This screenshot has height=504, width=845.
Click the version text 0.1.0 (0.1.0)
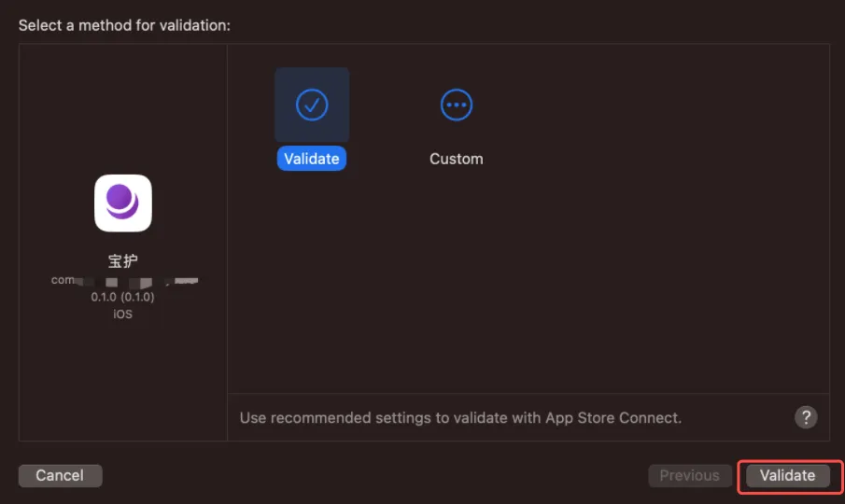(123, 297)
